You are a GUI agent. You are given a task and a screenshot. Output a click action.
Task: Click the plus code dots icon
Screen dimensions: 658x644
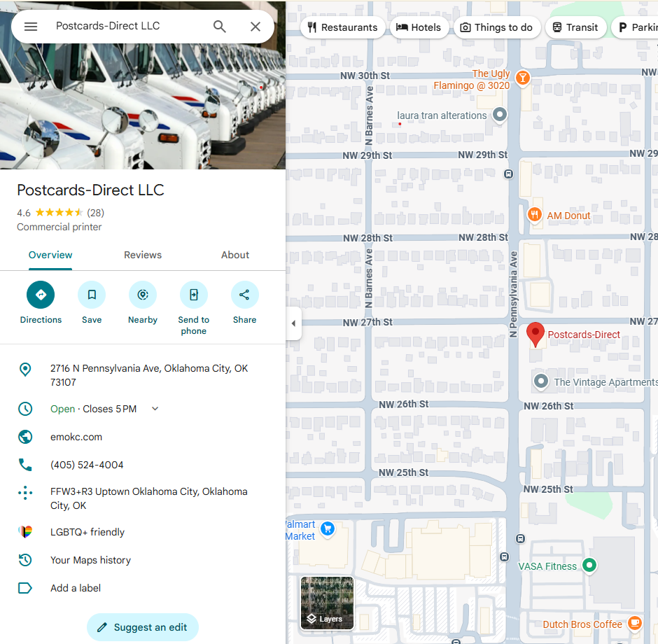pos(25,493)
